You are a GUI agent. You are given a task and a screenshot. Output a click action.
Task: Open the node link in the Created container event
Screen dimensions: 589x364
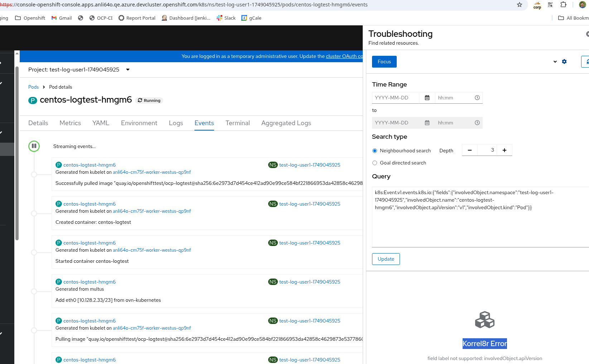152,211
